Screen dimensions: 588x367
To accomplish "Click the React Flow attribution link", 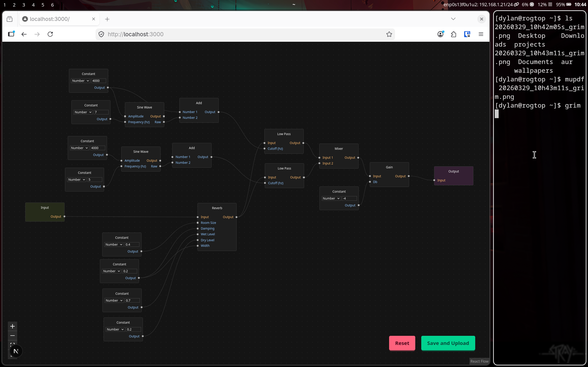I will pos(479,361).
